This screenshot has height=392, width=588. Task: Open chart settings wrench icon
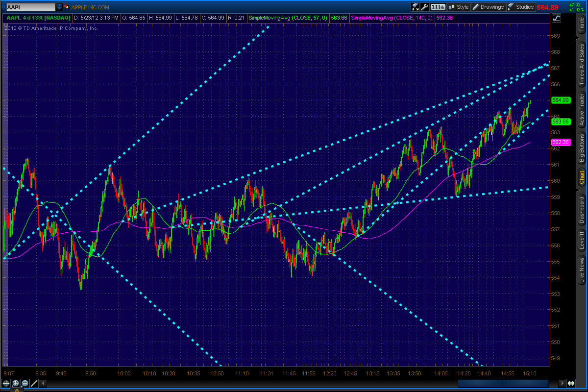tap(425, 7)
